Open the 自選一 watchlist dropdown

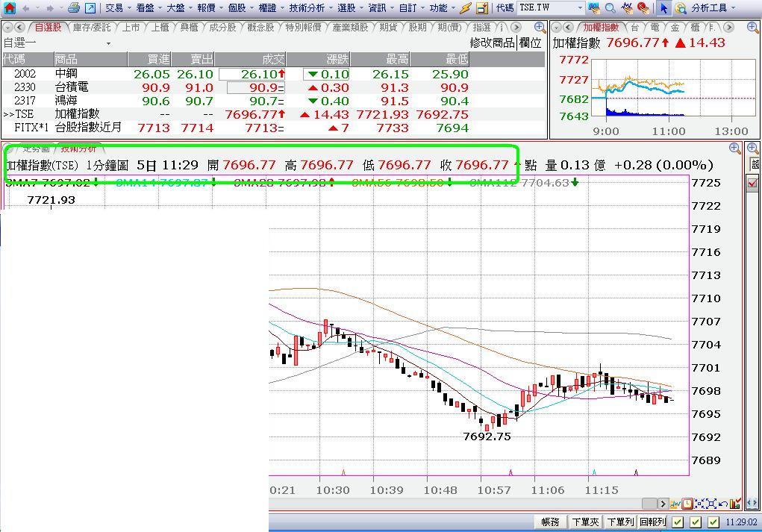108,43
